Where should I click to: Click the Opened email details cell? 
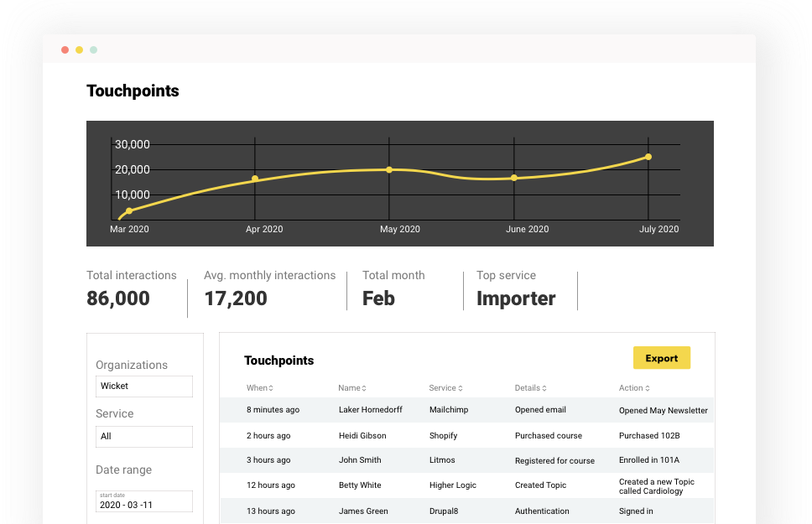point(540,410)
